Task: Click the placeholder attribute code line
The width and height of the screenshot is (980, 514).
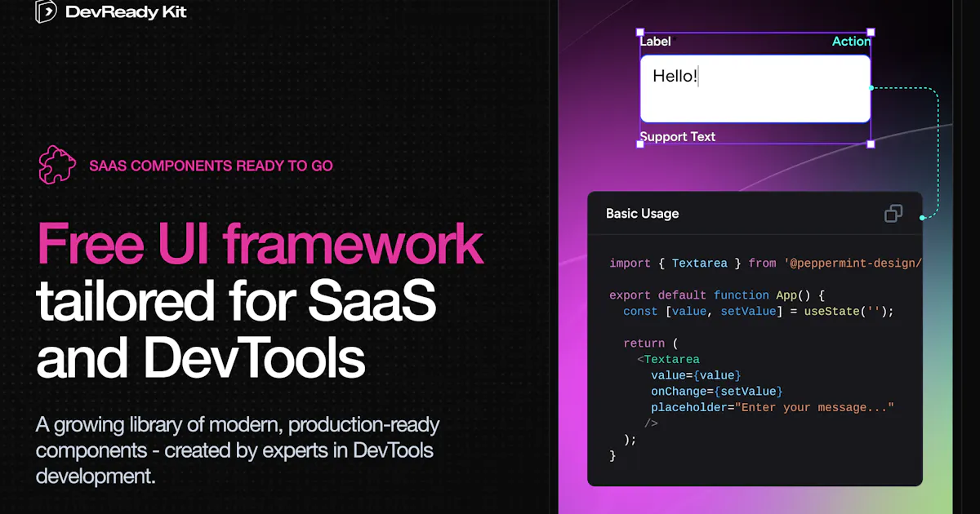Action: coord(773,407)
